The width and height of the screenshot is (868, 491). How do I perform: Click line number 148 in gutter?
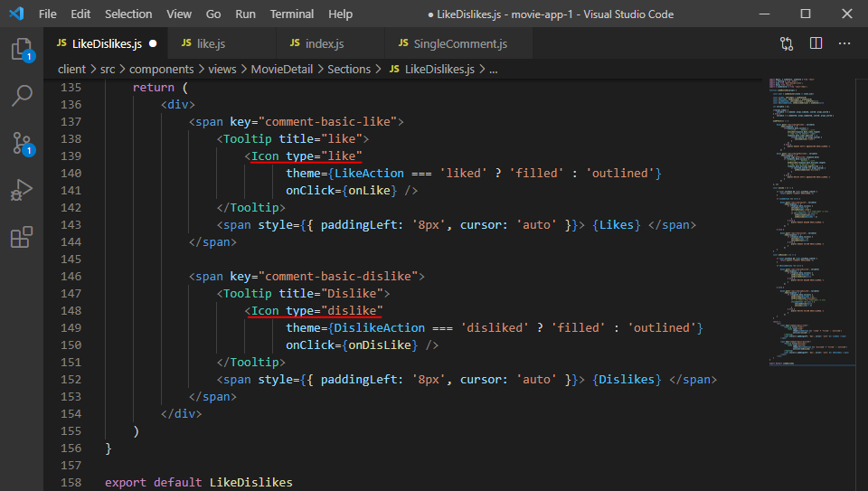click(x=71, y=310)
